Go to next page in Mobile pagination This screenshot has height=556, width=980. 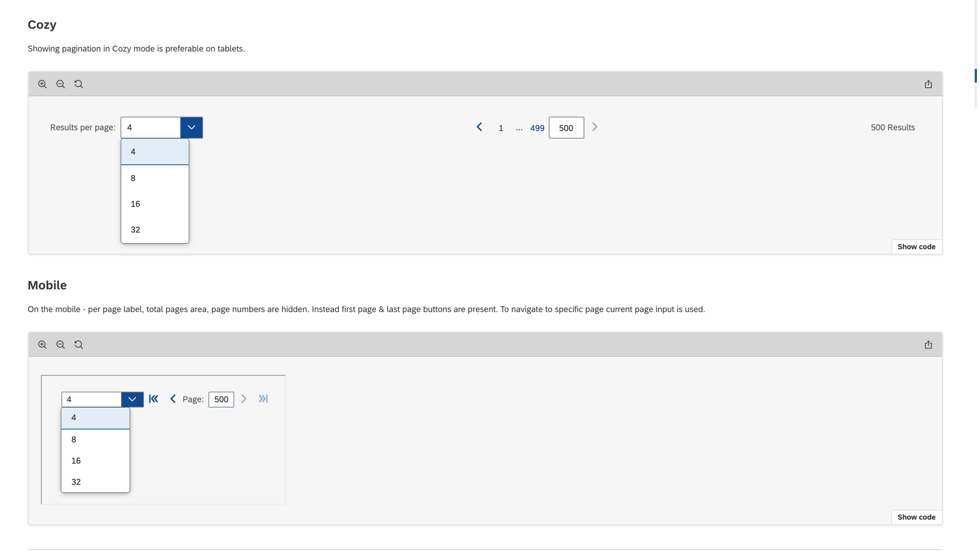(x=244, y=400)
